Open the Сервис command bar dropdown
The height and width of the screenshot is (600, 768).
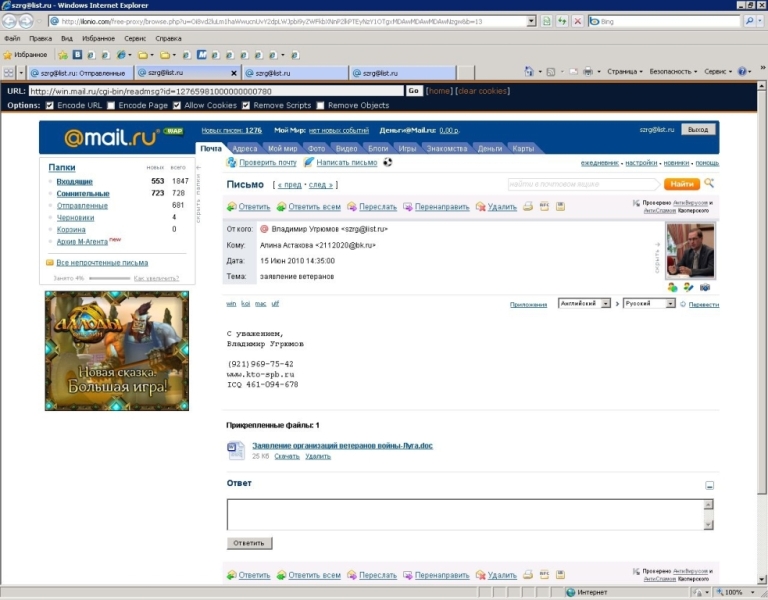(718, 72)
